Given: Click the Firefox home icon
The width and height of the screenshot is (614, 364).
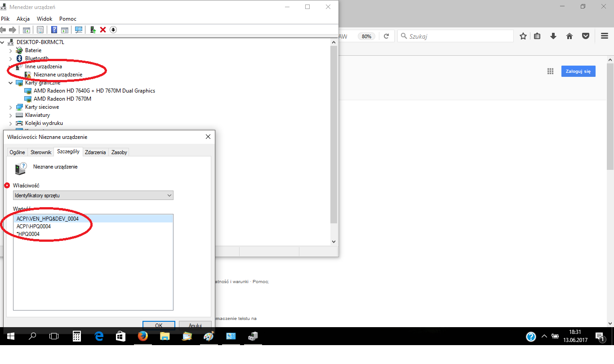Looking at the screenshot, I should click(570, 36).
